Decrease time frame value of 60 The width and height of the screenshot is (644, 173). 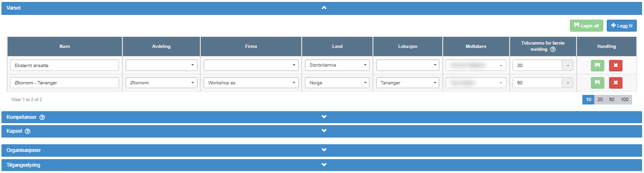click(x=568, y=83)
